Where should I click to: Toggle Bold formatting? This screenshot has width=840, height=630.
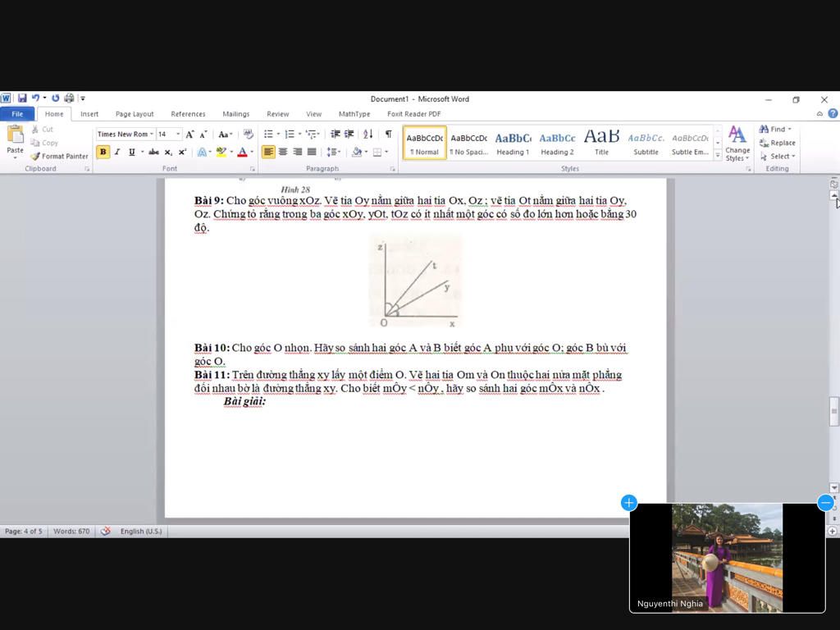tap(103, 152)
